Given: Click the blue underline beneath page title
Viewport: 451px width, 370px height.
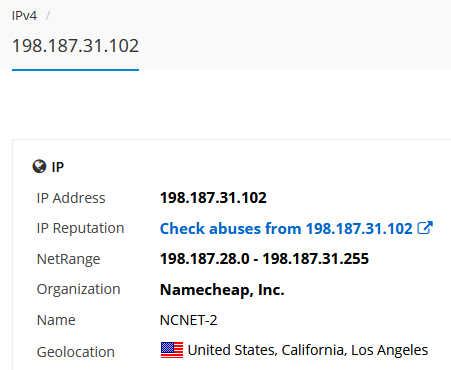Looking at the screenshot, I should [75, 70].
